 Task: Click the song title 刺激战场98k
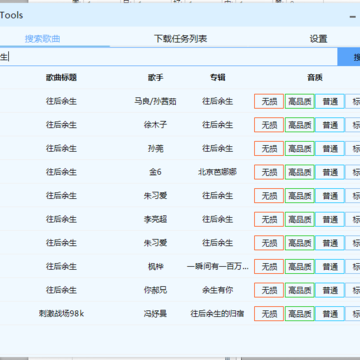61,314
